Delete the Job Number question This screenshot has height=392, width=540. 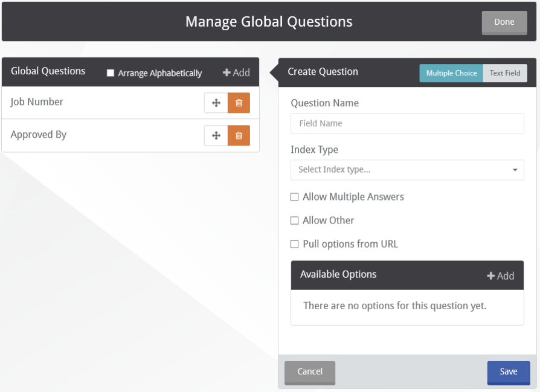pyautogui.click(x=239, y=103)
